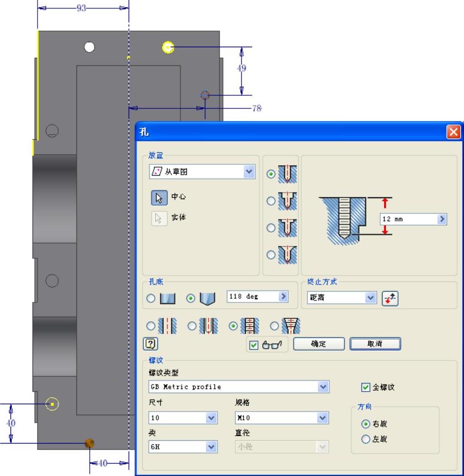Select 右旋 right-hand thread direction
Screen dimensions: 464x476
point(366,424)
